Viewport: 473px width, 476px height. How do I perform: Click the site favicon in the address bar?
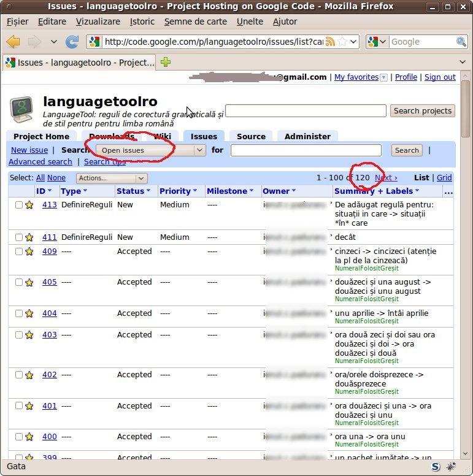click(x=94, y=42)
